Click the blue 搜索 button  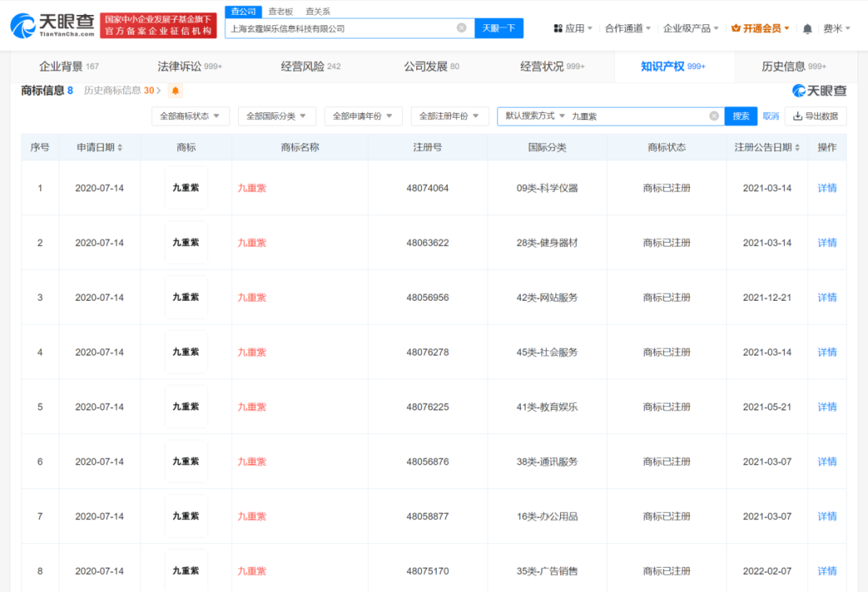click(740, 115)
